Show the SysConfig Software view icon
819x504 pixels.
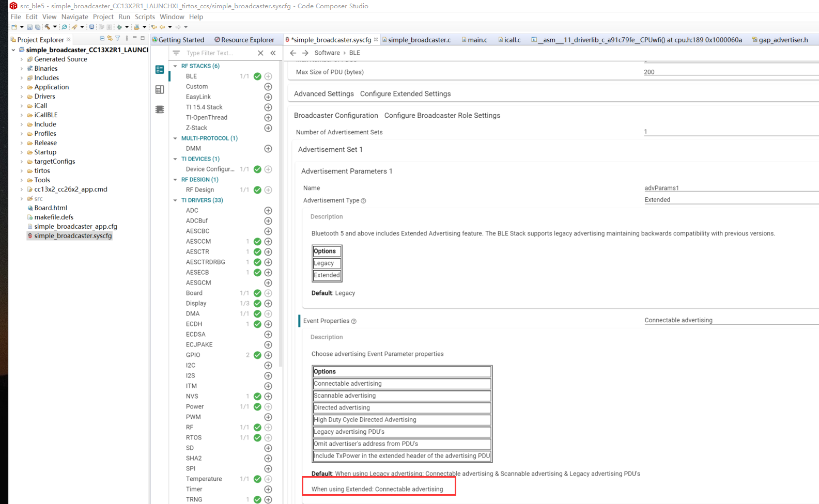[x=160, y=70]
